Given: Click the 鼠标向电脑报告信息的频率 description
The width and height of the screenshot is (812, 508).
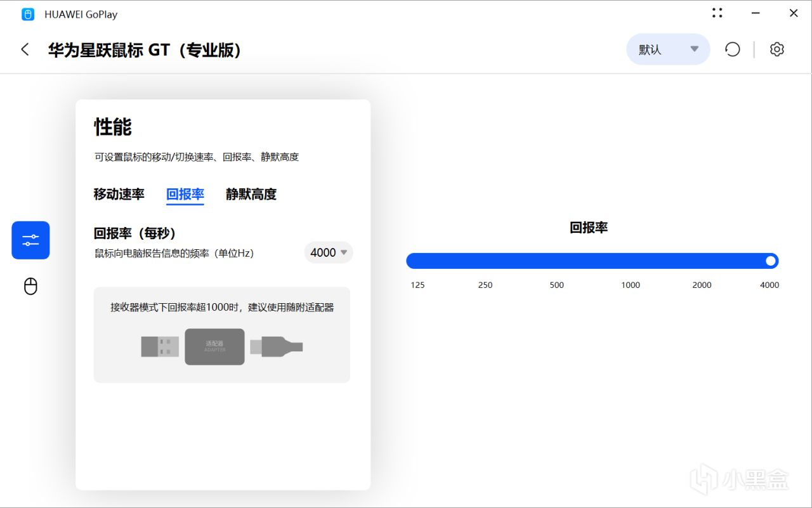Looking at the screenshot, I should 174,253.
